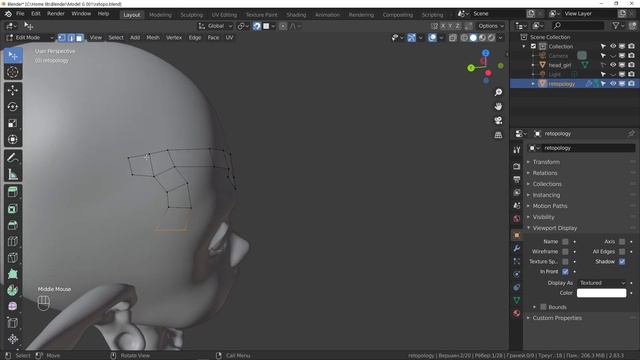Uncheck the In Front checkbox
This screenshot has height=360, width=640.
tap(565, 271)
